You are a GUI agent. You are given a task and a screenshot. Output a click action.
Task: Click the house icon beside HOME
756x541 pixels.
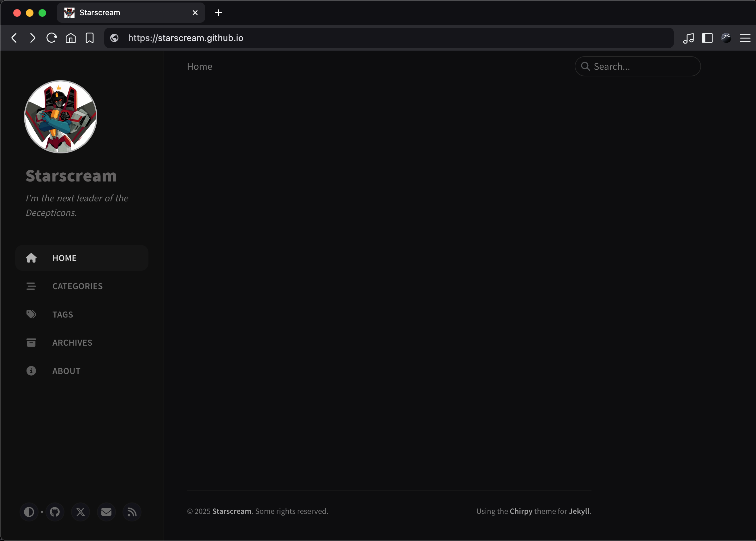31,258
